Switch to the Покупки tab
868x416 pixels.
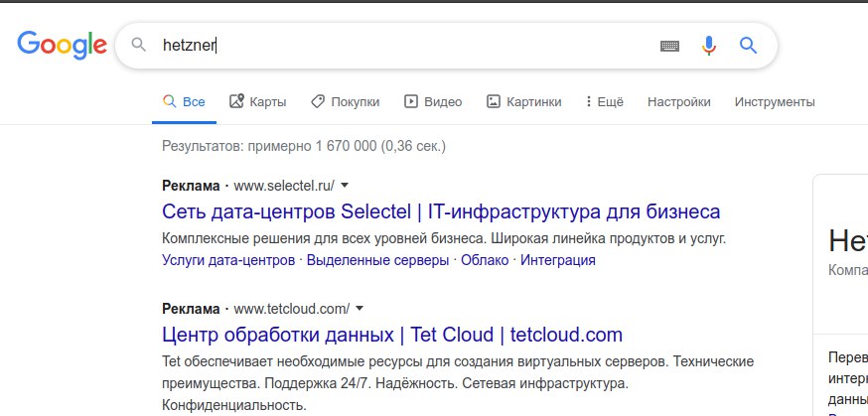(345, 102)
